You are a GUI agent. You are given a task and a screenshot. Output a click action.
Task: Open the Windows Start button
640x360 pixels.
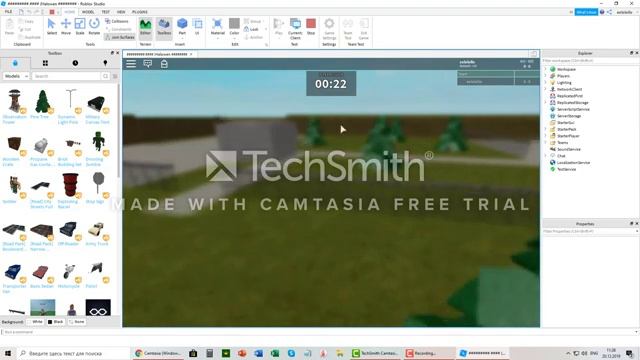8,353
